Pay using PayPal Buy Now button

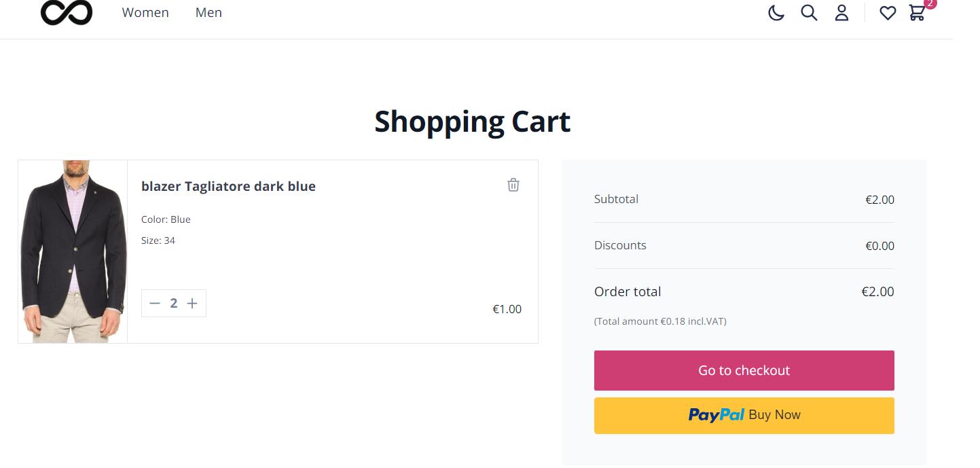pos(744,416)
